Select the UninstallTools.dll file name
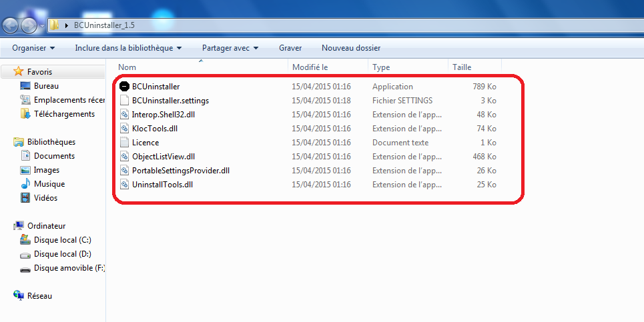The height and width of the screenshot is (322, 644). coord(163,185)
